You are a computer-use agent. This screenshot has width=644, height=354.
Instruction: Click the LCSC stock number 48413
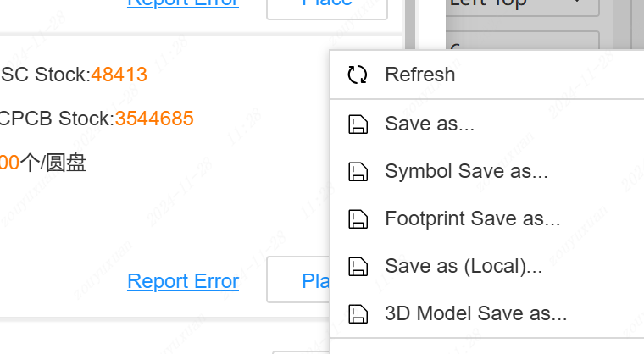(119, 75)
